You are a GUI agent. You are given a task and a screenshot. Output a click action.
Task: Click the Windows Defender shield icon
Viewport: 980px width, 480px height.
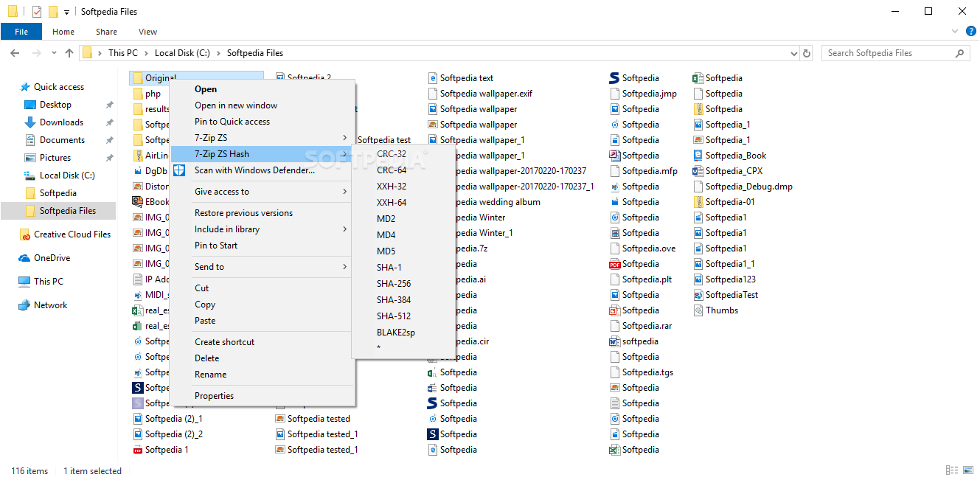point(179,170)
